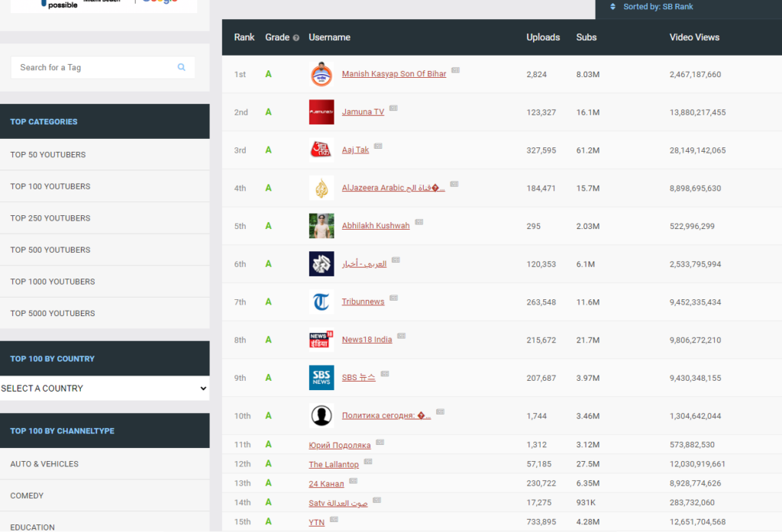Open Top 5000 YouTubers category
782x532 pixels.
105,314
